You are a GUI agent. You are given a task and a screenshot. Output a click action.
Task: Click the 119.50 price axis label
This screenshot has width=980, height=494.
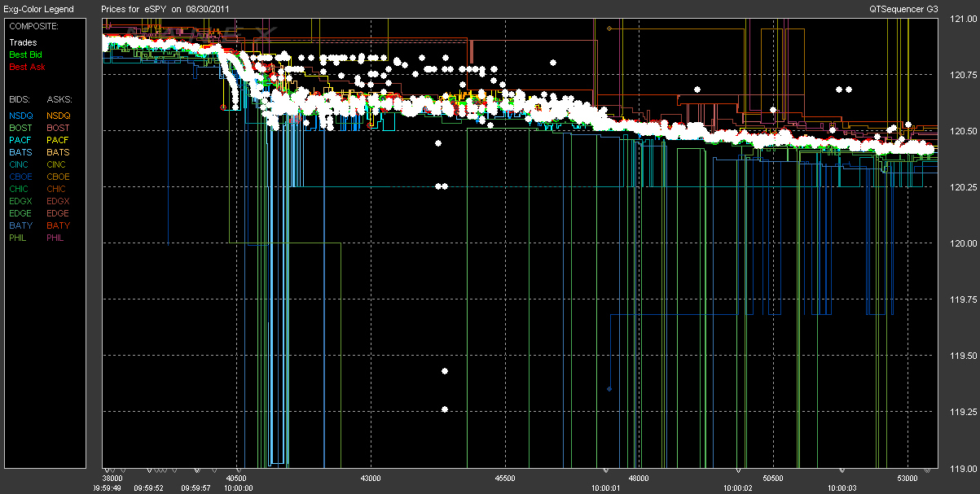pyautogui.click(x=963, y=356)
